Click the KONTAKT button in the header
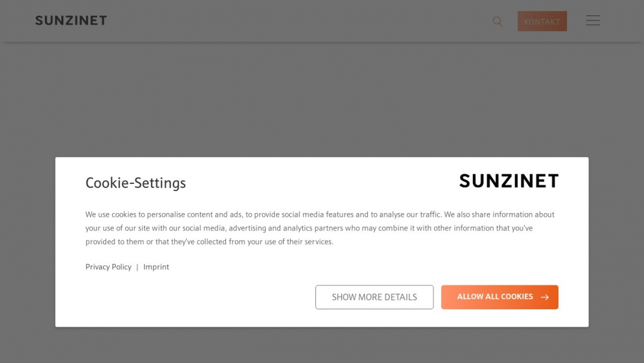 pyautogui.click(x=542, y=21)
